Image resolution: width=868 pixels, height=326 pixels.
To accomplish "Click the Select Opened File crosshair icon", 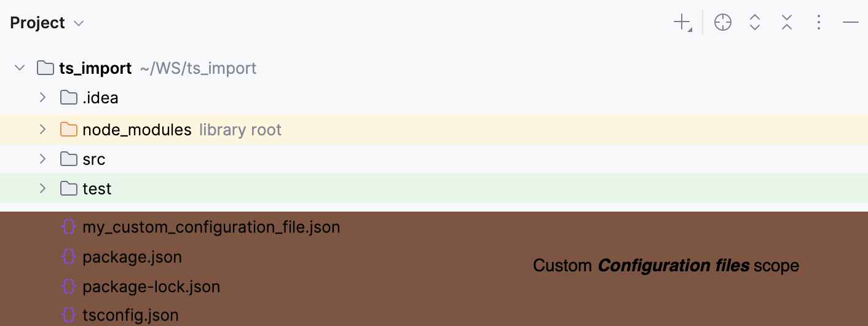I will coord(723,23).
